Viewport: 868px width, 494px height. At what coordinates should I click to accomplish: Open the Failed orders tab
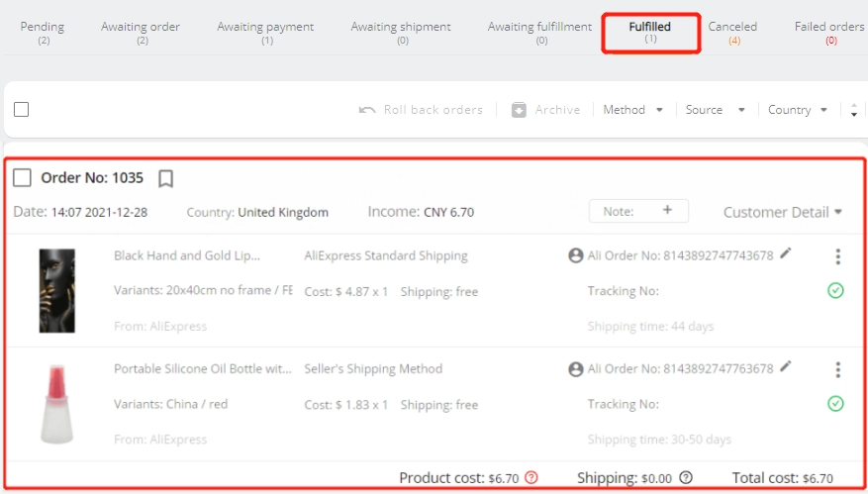pyautogui.click(x=829, y=32)
